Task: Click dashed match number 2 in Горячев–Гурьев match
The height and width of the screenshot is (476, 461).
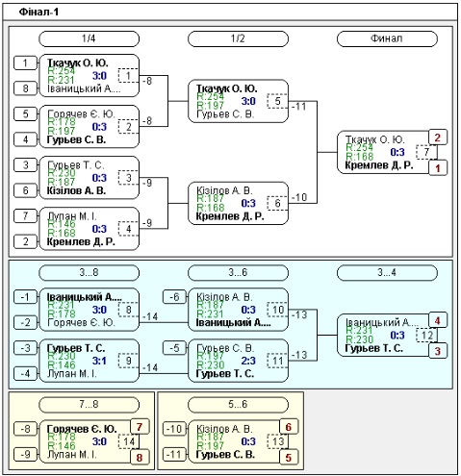Action: (128, 127)
